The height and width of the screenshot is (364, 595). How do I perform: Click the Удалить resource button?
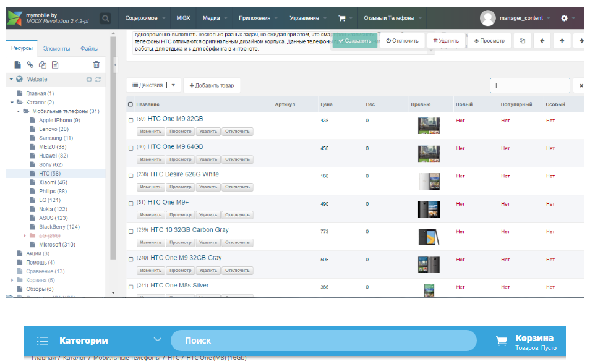tap(446, 41)
